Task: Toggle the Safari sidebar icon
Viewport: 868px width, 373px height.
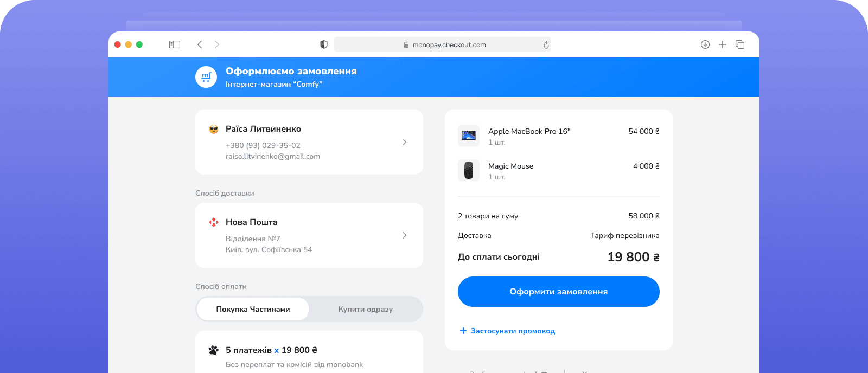Action: pyautogui.click(x=175, y=44)
